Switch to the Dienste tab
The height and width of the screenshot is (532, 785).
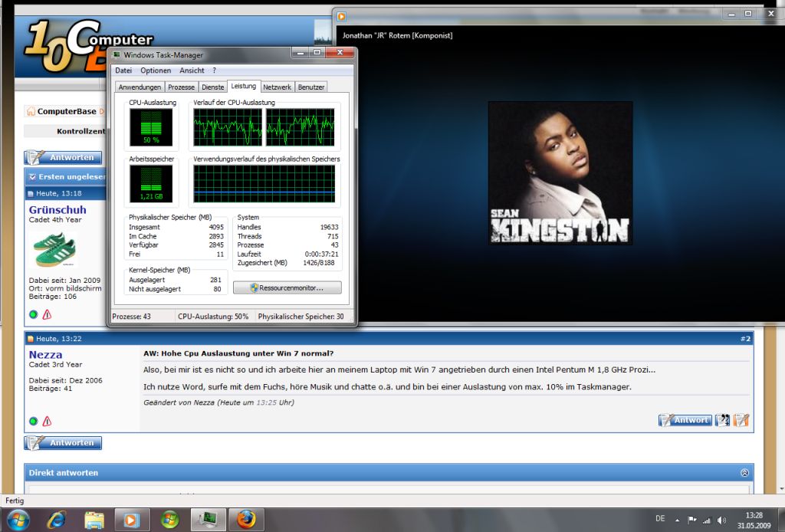213,87
